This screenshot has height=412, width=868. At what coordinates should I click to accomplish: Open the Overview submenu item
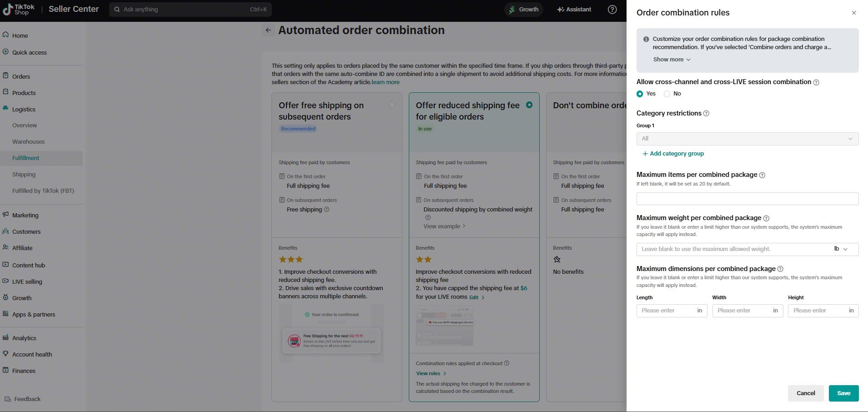click(25, 125)
